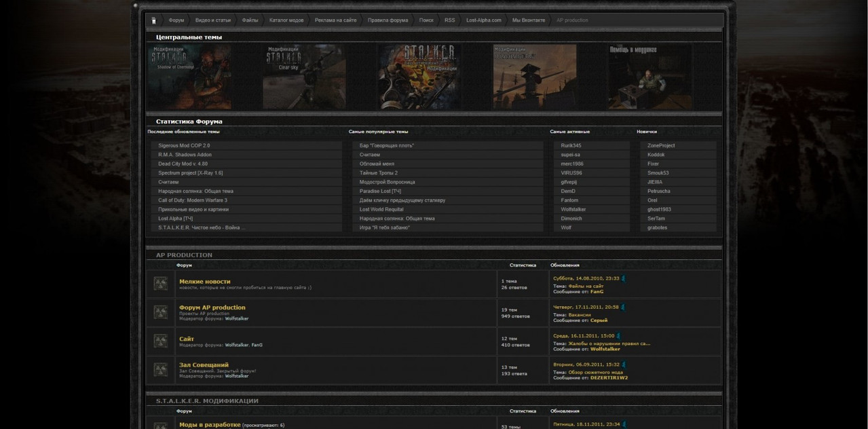Viewport: 868px width, 429px height.
Task: Open R.M.A. Shadows Addon topic
Action: point(185,155)
